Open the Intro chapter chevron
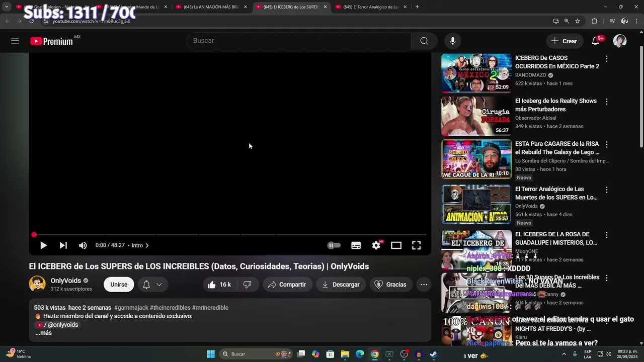This screenshot has width=644, height=362. click(x=147, y=245)
